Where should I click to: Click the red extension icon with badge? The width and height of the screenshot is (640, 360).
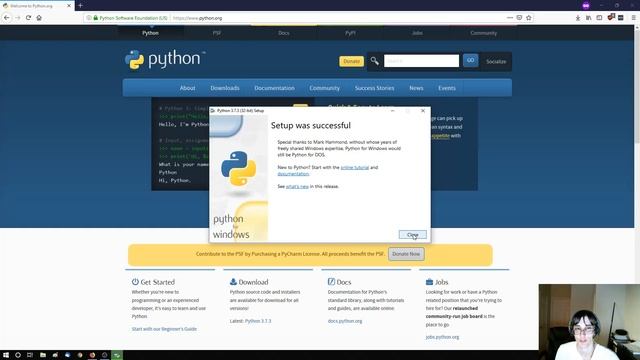[611, 17]
